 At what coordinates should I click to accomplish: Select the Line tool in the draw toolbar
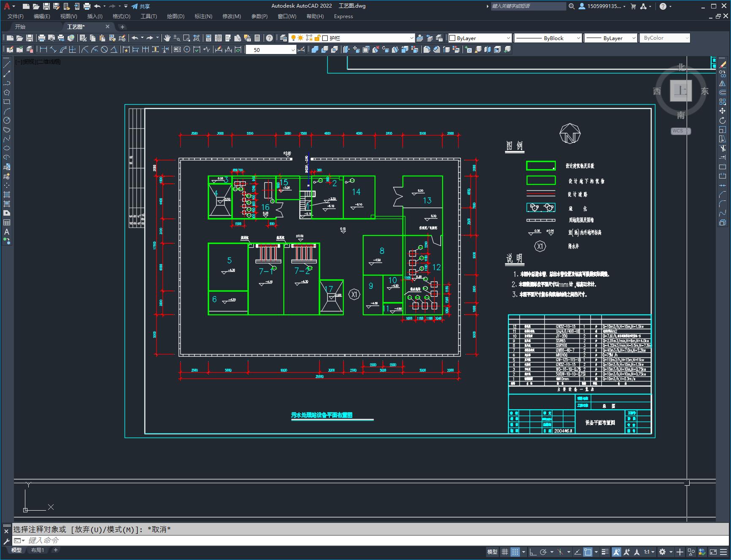[x=7, y=65]
